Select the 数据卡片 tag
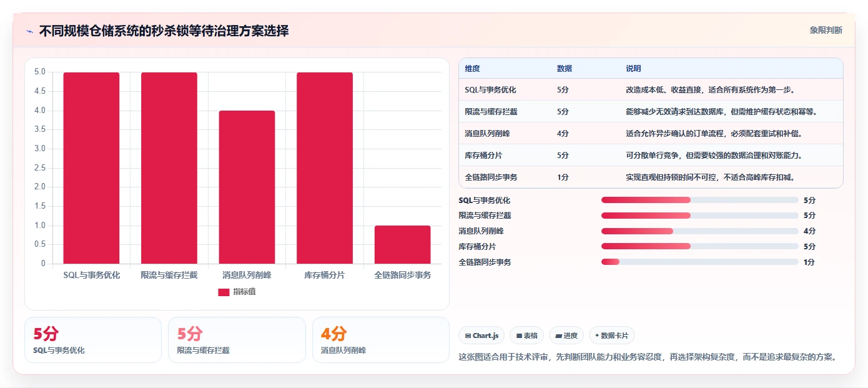The image size is (868, 388). [612, 336]
